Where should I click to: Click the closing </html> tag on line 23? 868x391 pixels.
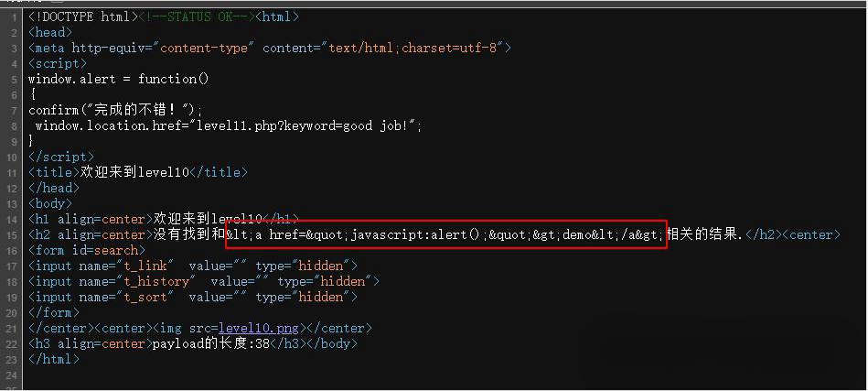click(54, 360)
